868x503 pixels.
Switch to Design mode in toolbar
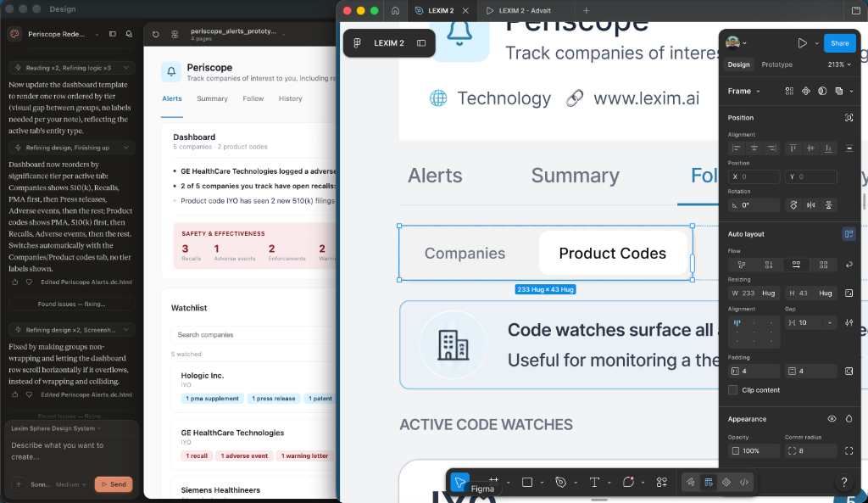coord(709,483)
